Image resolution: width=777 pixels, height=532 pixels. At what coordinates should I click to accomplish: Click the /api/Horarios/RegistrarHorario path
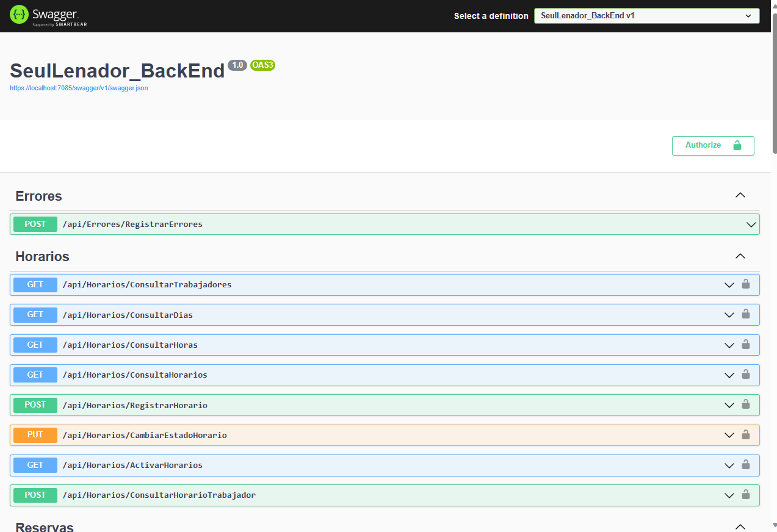[135, 405]
